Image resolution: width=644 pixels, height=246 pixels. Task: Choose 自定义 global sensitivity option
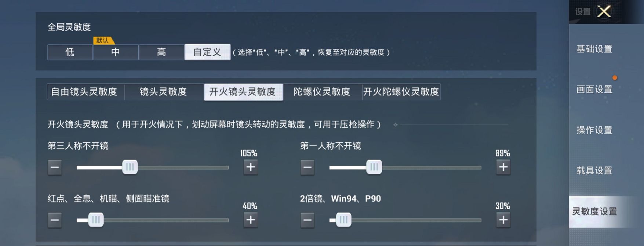pos(207,52)
